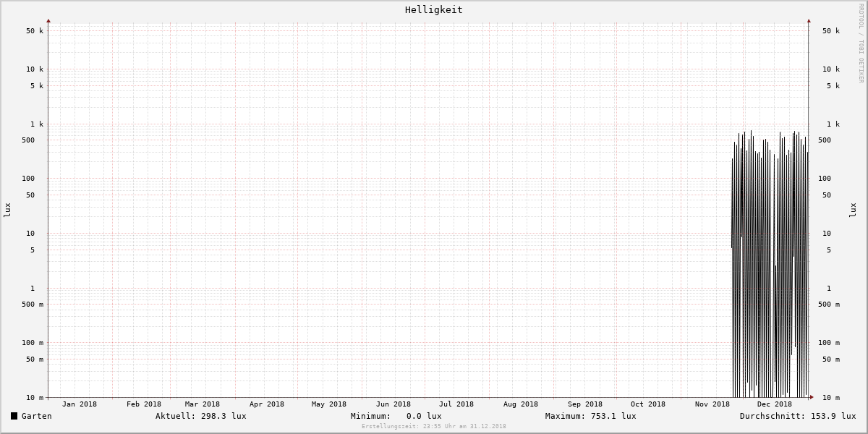The width and height of the screenshot is (868, 434).
Task: Click the black brightness data bars in December
Action: [770, 264]
